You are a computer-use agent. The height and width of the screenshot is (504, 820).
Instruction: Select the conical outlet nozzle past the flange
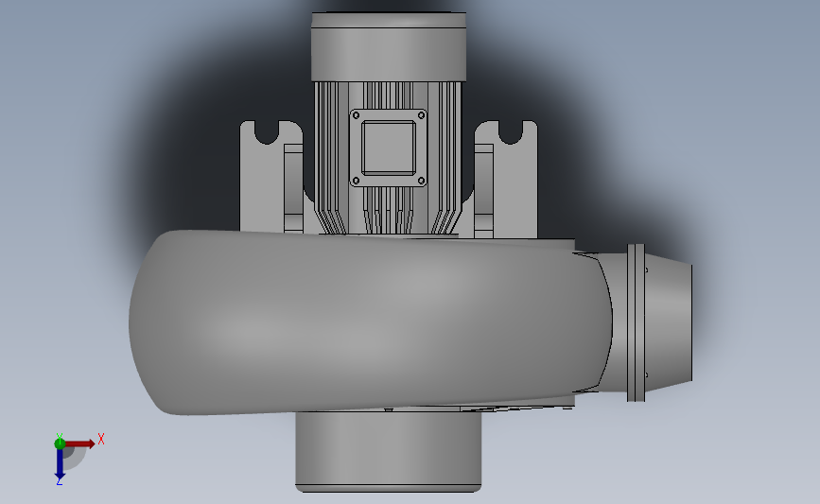(x=669, y=322)
